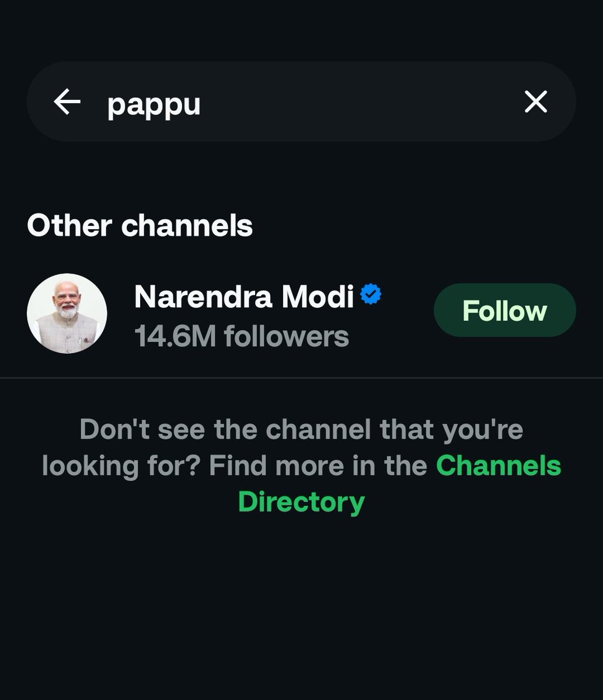Select the Other channels section heading
The height and width of the screenshot is (700, 603).
[140, 225]
